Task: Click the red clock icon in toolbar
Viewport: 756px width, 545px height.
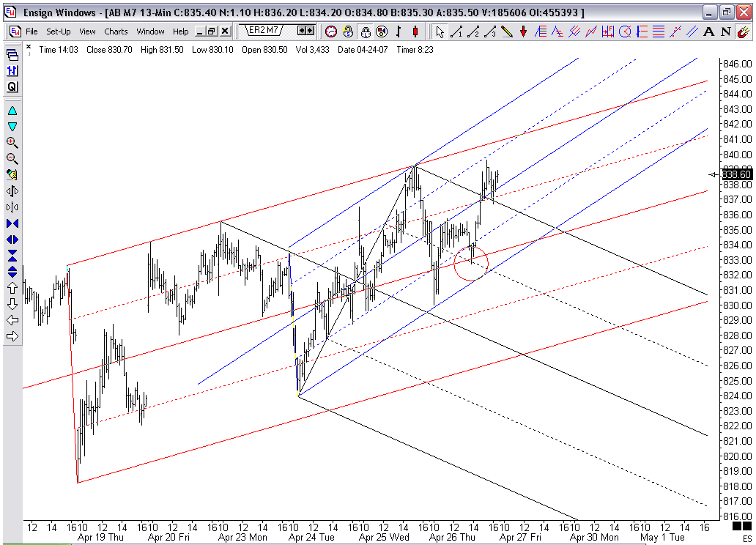Action: coord(331,31)
